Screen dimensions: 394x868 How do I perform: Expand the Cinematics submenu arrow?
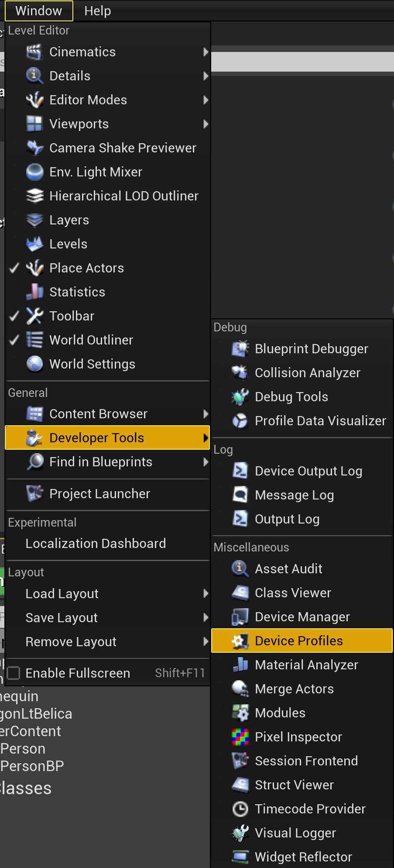206,52
